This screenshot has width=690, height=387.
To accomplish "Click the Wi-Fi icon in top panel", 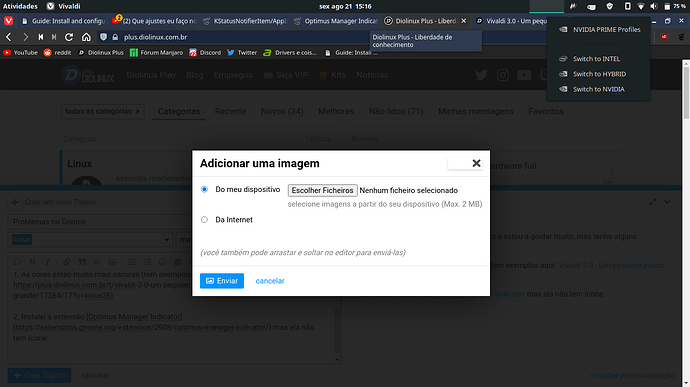I will [641, 6].
